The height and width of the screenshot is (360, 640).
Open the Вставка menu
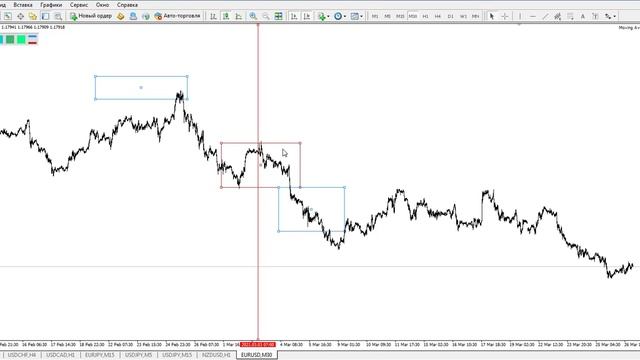click(x=23, y=5)
